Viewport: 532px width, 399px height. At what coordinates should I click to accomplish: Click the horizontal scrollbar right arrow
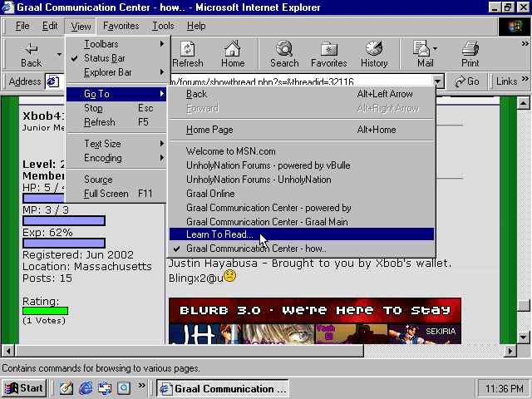click(510, 351)
